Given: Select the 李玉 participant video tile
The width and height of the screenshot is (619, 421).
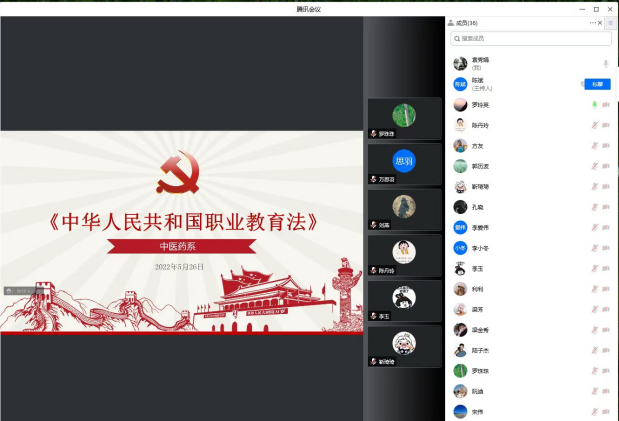Looking at the screenshot, I should coord(405,301).
